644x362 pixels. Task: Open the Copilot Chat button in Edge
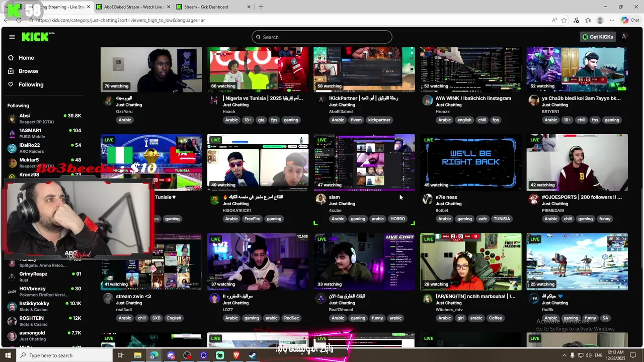(630, 20)
